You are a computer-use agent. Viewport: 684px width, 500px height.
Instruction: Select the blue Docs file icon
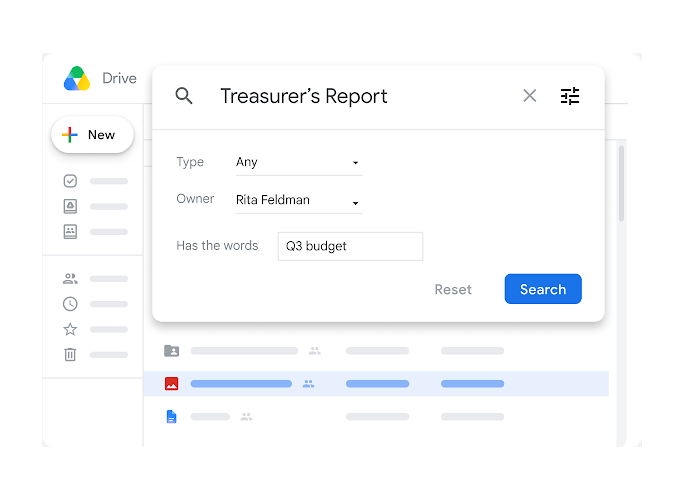(x=171, y=417)
